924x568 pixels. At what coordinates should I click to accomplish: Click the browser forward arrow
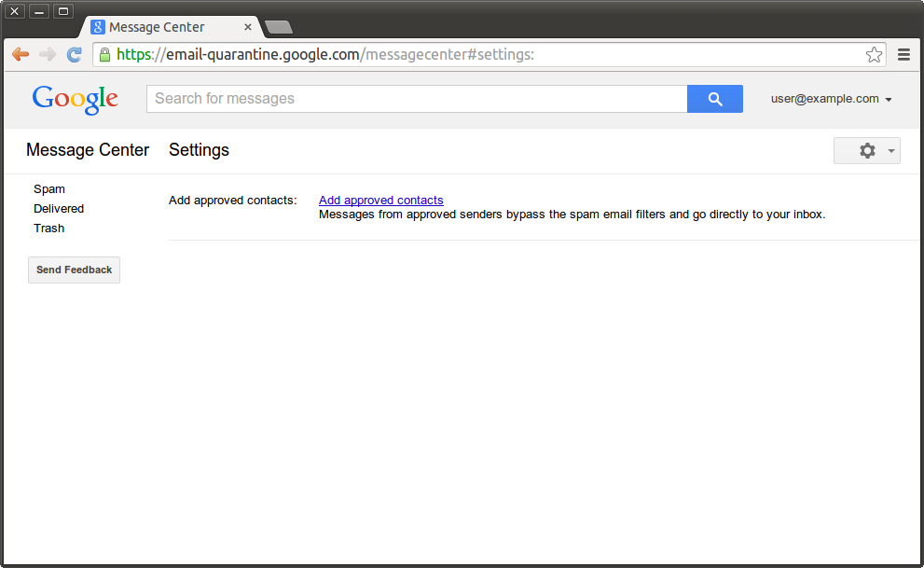(x=48, y=55)
